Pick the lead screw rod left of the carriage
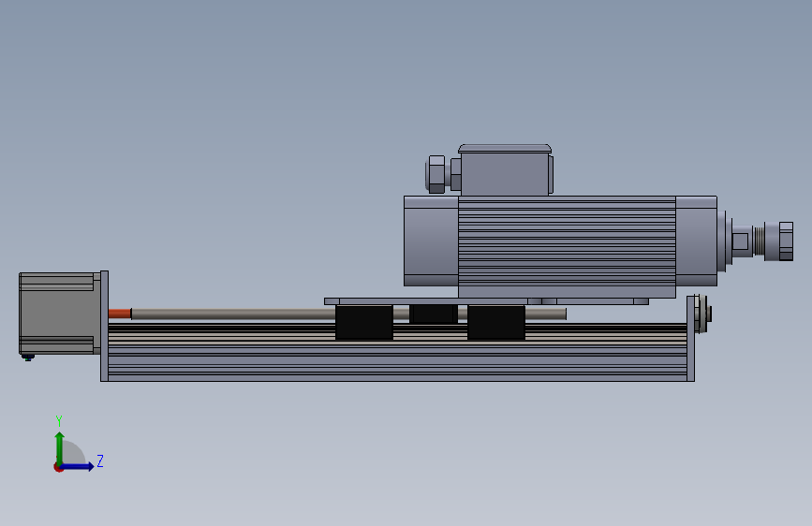 pyautogui.click(x=233, y=314)
